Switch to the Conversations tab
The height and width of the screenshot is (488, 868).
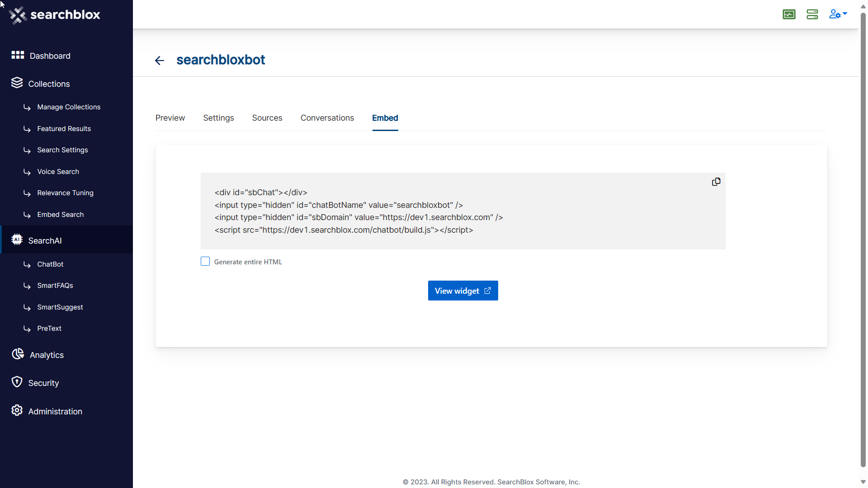(327, 118)
